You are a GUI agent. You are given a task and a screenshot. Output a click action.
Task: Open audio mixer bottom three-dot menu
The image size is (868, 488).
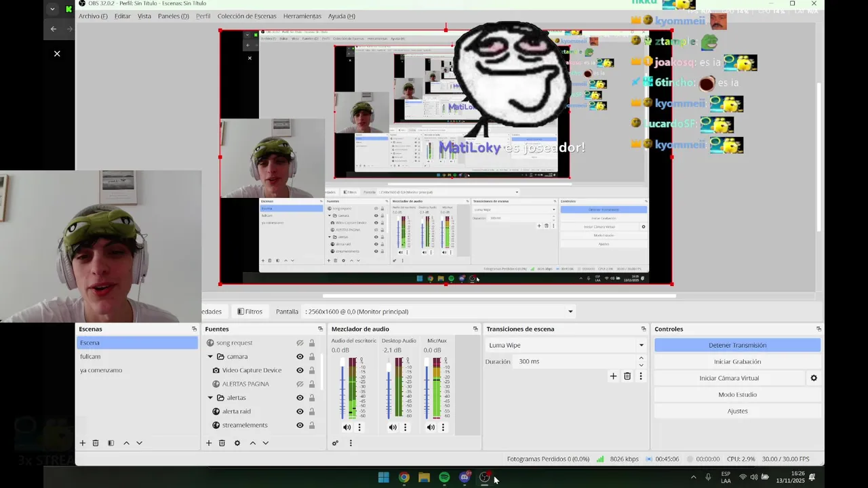tap(351, 443)
